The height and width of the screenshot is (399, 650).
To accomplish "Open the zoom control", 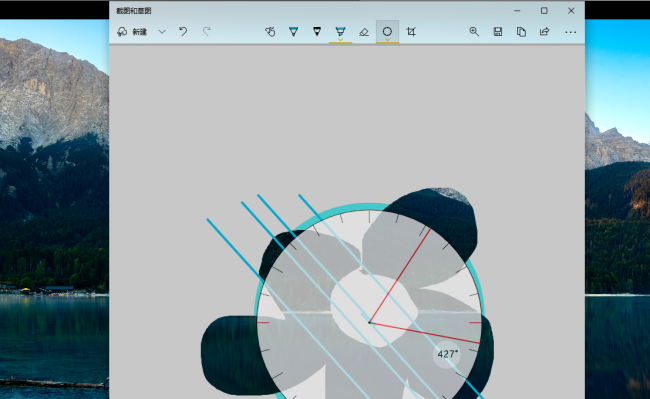I will pos(474,32).
